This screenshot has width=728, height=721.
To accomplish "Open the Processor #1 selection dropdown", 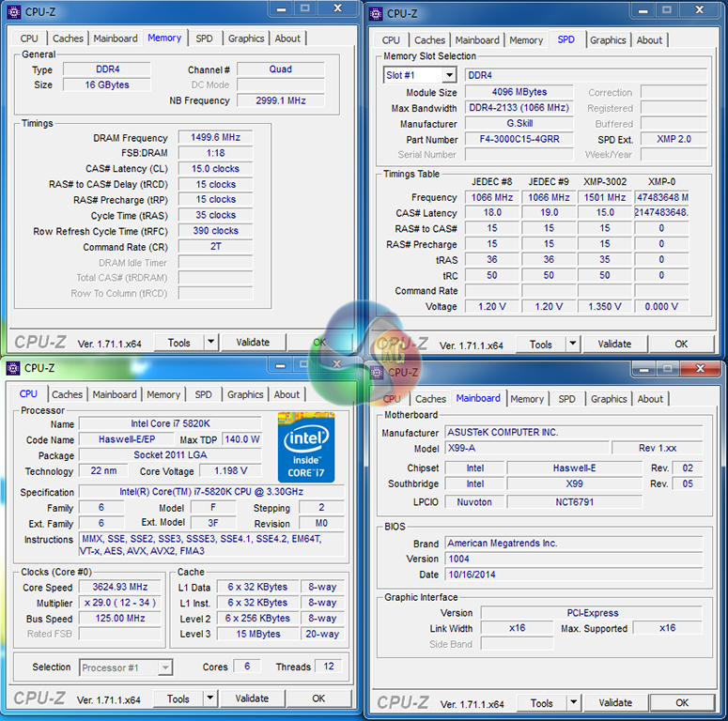I will (164, 667).
